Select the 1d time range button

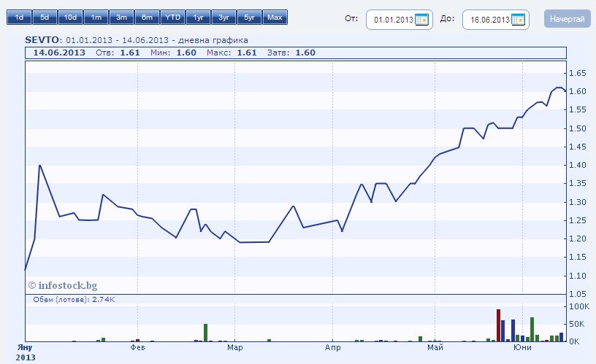19,18
